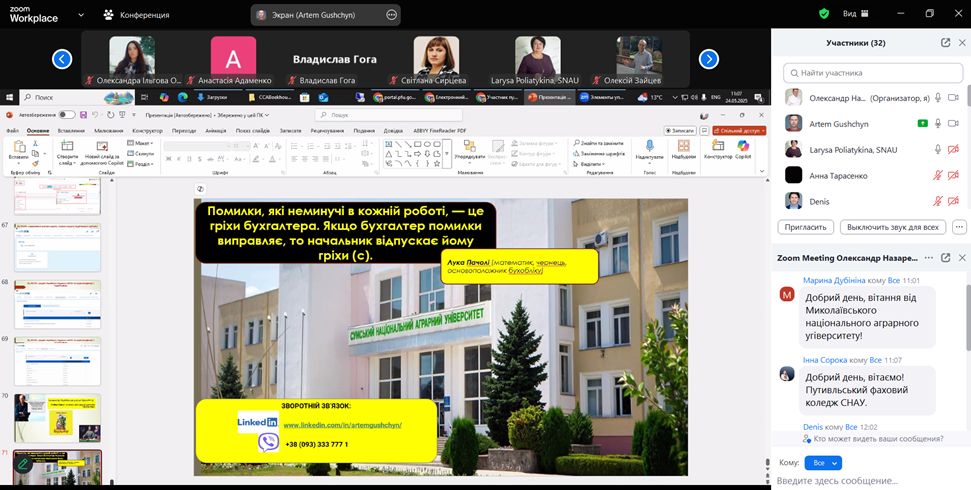Image resolution: width=971 pixels, height=490 pixels.
Task: Click the Format Painter brush icon
Action: (35, 163)
